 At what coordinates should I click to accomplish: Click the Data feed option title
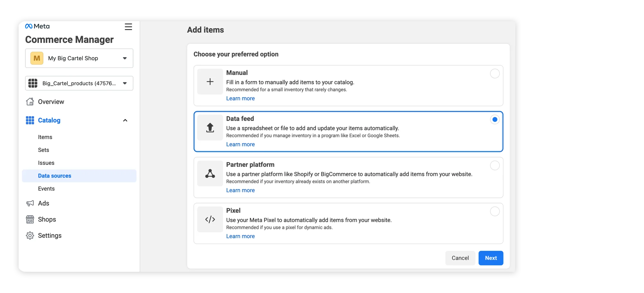pos(240,119)
